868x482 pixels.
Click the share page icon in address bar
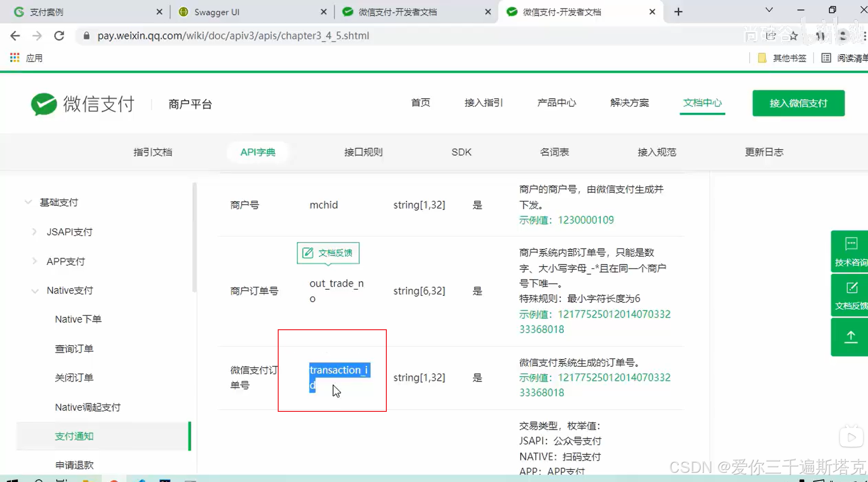click(x=771, y=36)
